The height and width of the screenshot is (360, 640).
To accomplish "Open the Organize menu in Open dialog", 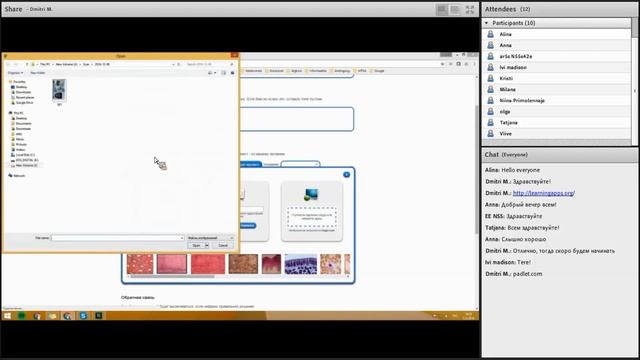I will (x=15, y=73).
